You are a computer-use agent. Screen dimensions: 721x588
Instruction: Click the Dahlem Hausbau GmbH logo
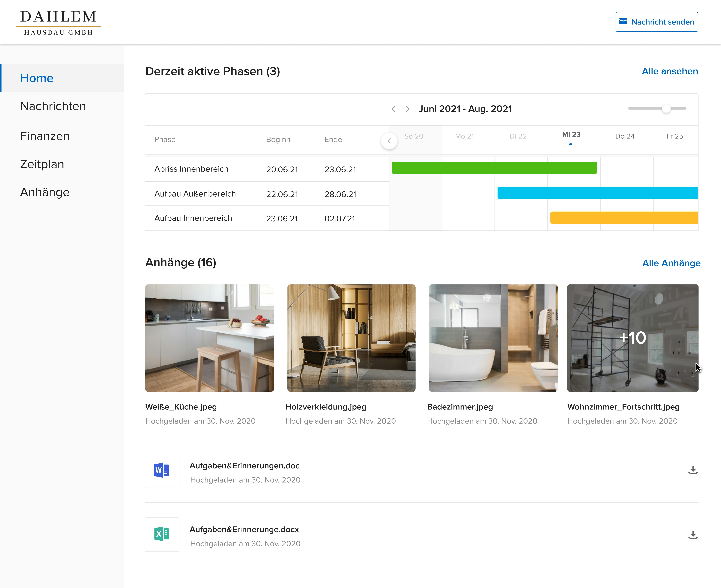[58, 22]
